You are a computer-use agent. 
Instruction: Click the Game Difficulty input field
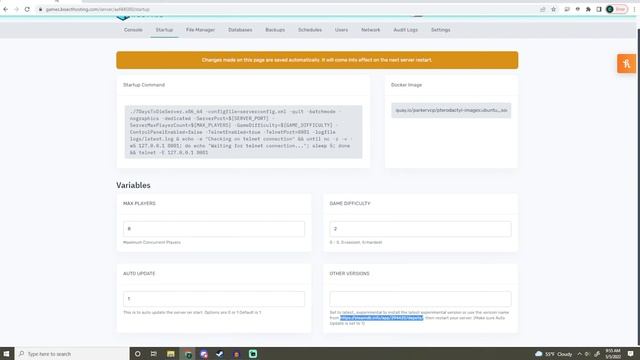coord(420,229)
